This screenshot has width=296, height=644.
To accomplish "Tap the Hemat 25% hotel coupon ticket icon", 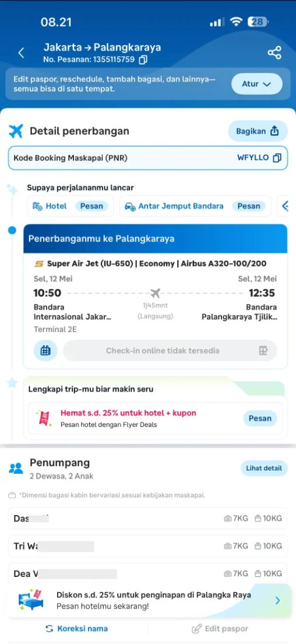I will click(43, 418).
